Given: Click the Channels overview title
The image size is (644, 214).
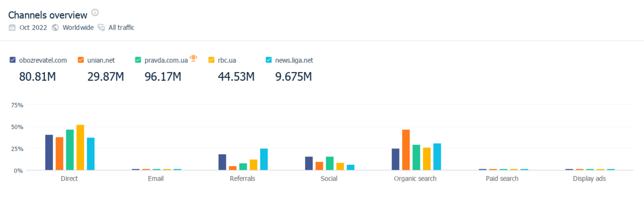Looking at the screenshot, I should (x=48, y=15).
